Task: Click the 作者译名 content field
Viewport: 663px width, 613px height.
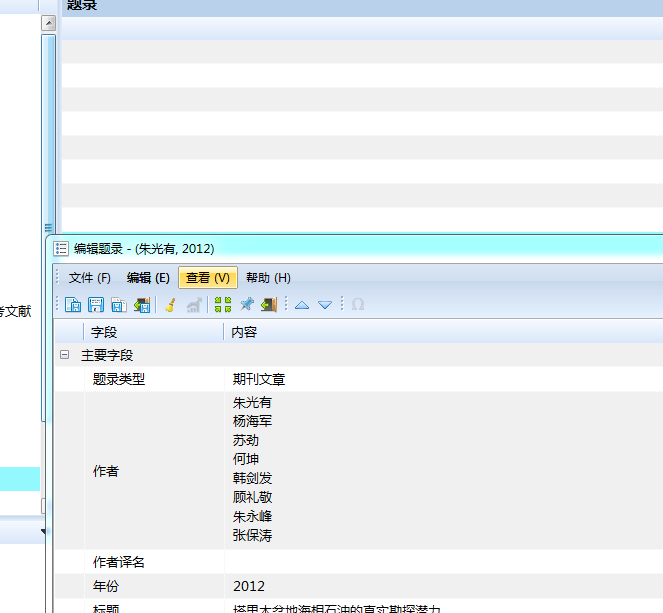Action: pyautogui.click(x=444, y=562)
